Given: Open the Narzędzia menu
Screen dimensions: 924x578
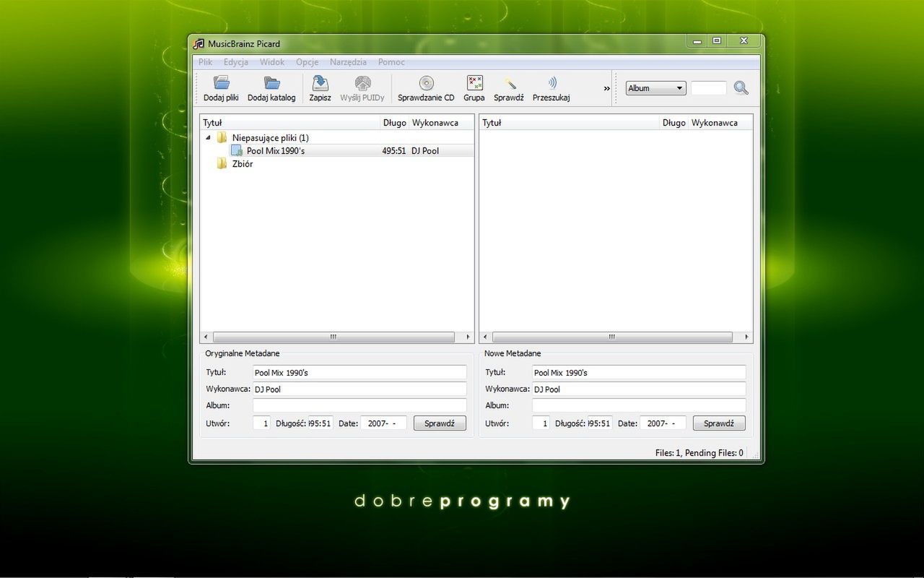Looking at the screenshot, I should [x=349, y=62].
